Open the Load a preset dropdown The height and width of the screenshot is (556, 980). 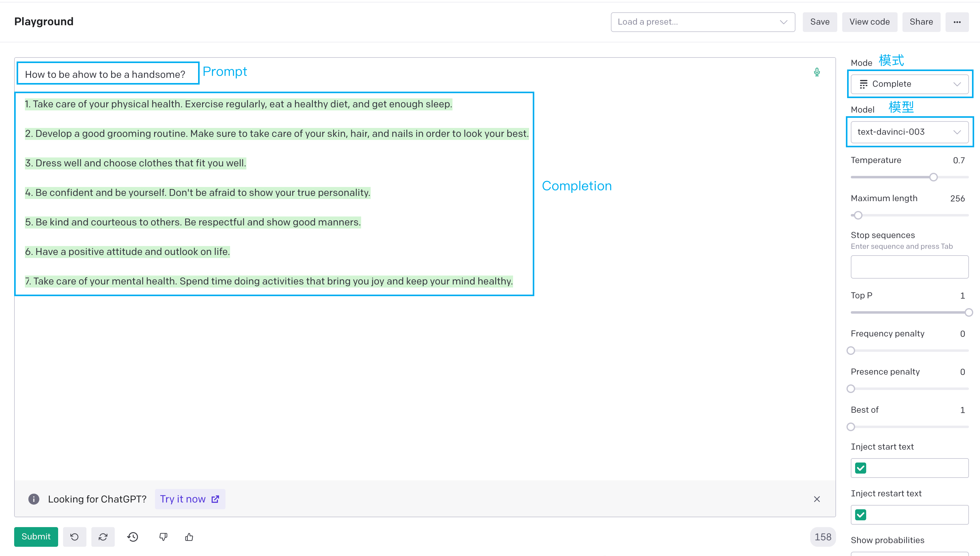click(x=703, y=22)
